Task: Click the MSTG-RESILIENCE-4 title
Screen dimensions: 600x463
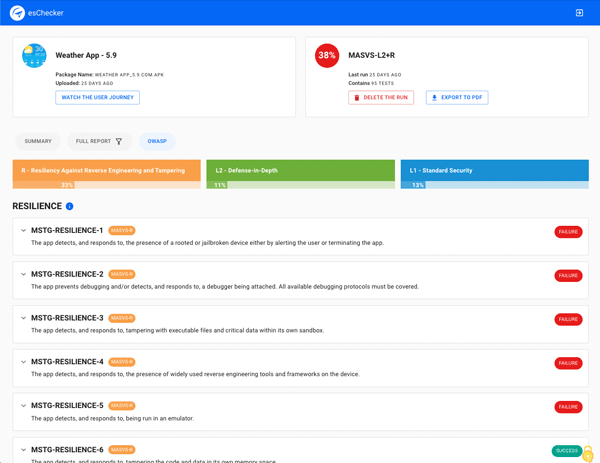Action: [x=67, y=362]
